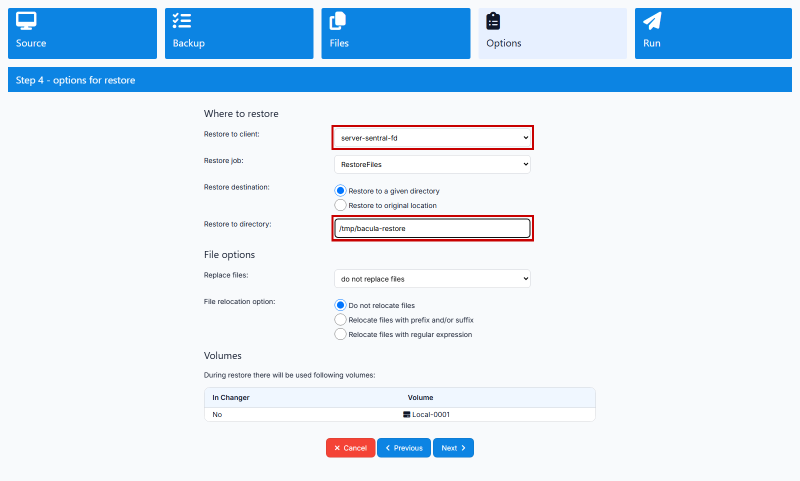Screen dimensions: 800x481
Task: Jump to the Run wizard step
Action: pos(713,33)
